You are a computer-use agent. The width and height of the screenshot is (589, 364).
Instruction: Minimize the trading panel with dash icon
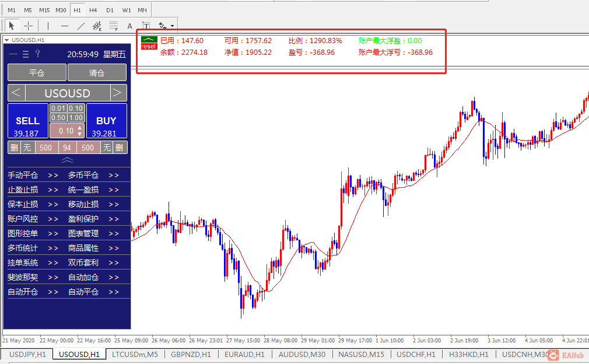tap(13, 54)
